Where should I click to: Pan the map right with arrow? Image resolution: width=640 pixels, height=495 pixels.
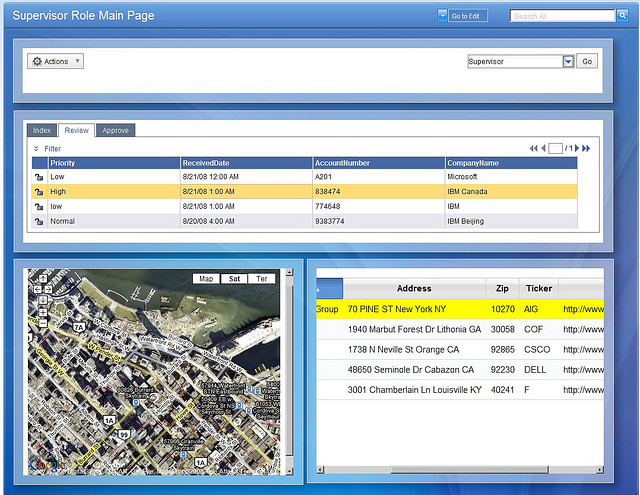(48, 289)
